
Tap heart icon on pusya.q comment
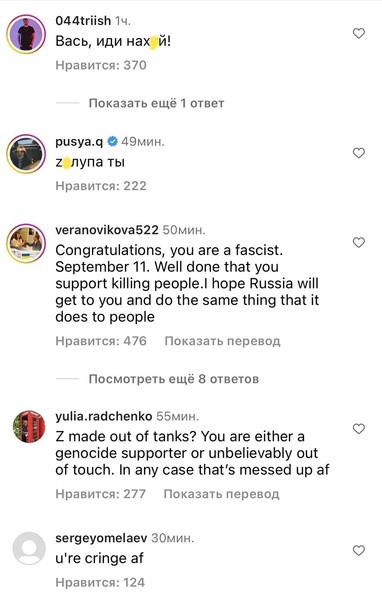(x=359, y=153)
